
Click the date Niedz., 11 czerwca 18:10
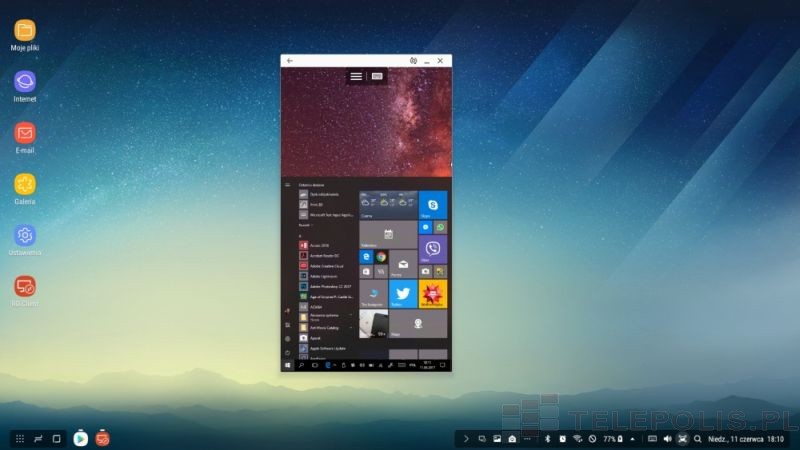[746, 439]
